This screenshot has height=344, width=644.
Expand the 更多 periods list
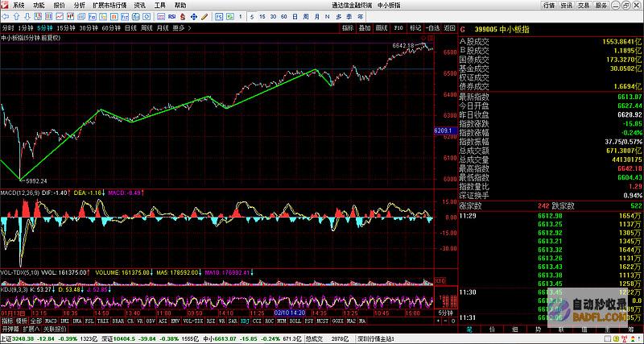click(182, 28)
